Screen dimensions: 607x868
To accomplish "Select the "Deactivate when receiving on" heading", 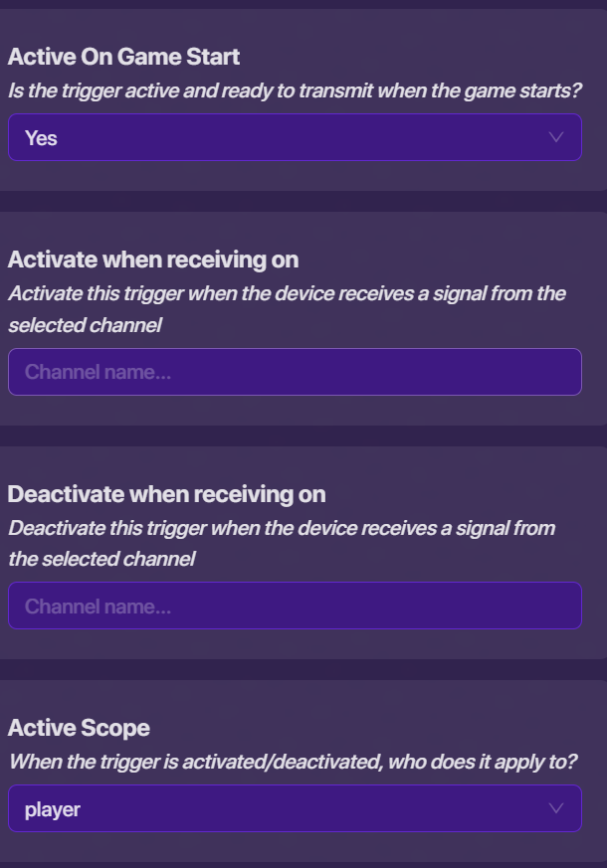I will [x=166, y=494].
